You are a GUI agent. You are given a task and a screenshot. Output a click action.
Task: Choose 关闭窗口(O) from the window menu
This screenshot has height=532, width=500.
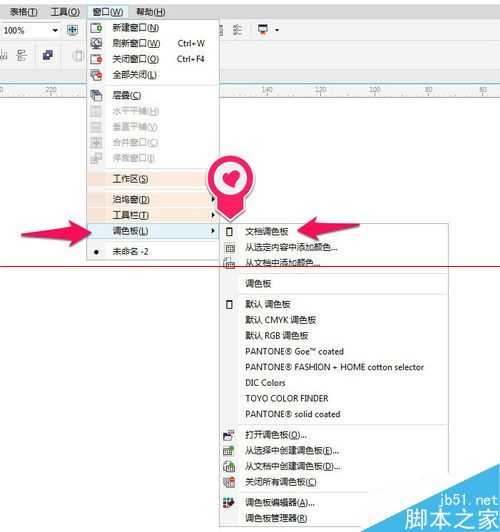point(153,59)
